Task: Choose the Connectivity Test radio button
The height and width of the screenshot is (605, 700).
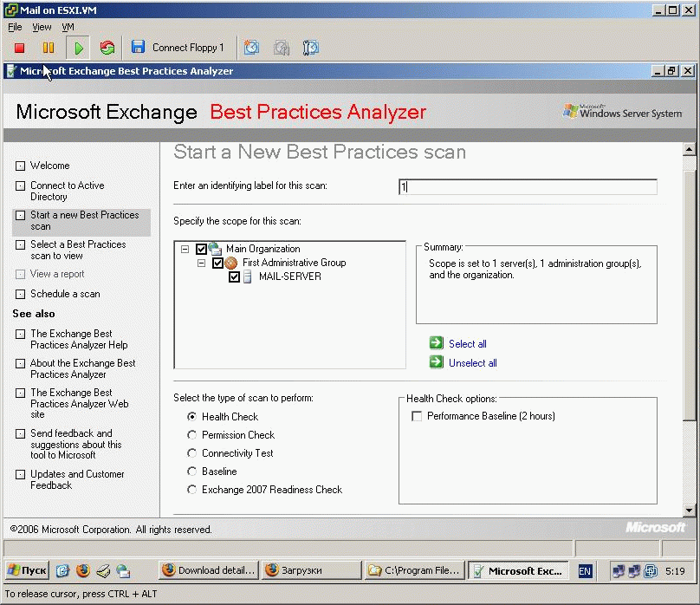Action: click(x=192, y=453)
